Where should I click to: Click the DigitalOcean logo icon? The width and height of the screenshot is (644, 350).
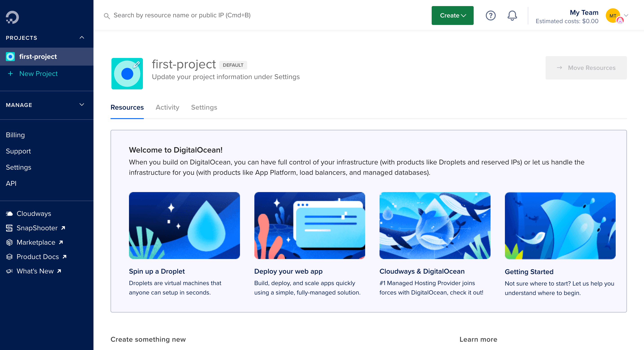[12, 17]
